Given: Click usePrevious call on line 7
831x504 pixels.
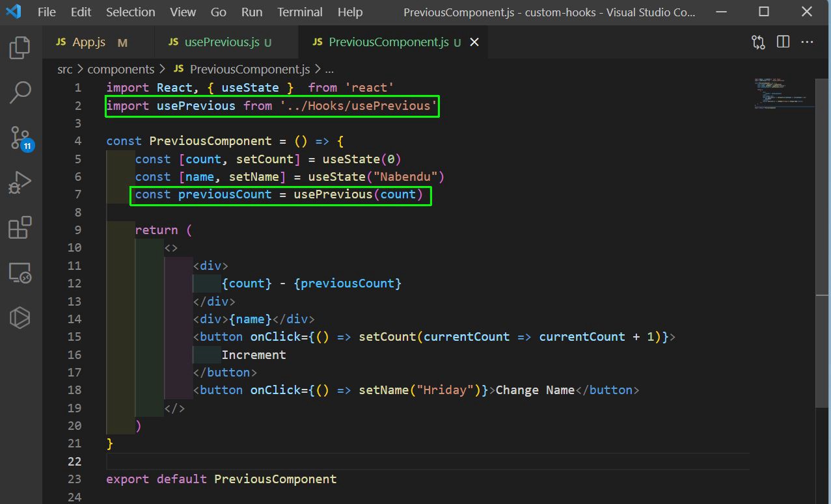Looking at the screenshot, I should pyautogui.click(x=333, y=194).
